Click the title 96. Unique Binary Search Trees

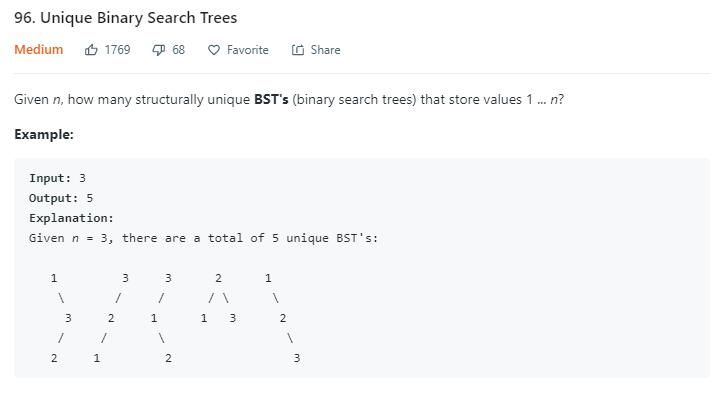point(126,18)
